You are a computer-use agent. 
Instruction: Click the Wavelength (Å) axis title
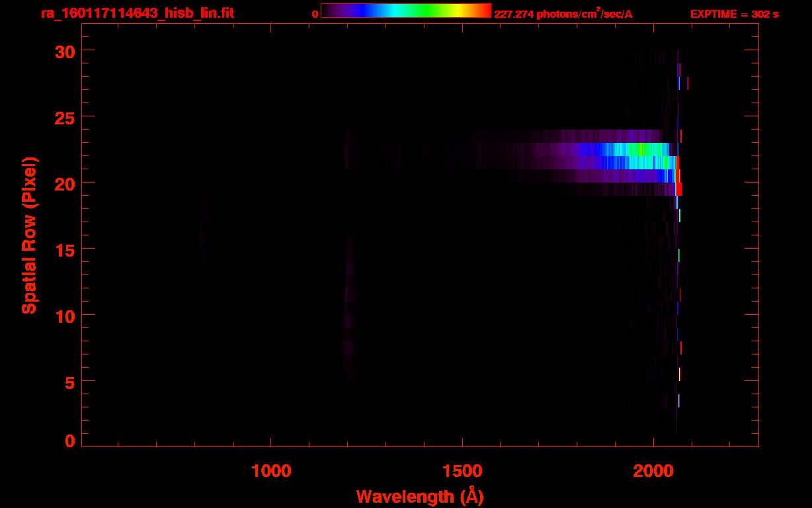pos(420,496)
